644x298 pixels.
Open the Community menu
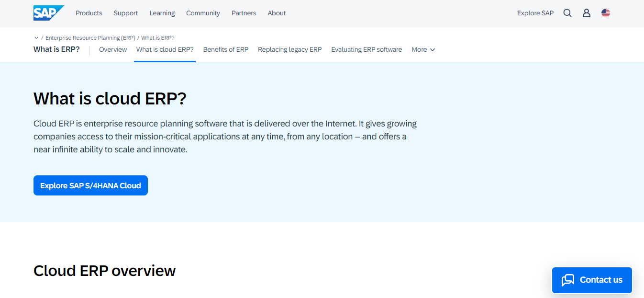pos(203,13)
